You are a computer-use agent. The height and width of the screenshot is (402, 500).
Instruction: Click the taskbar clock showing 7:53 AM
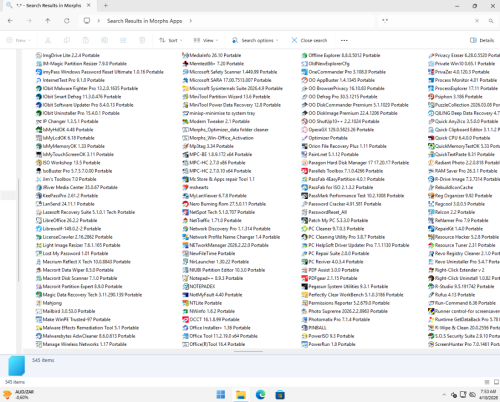pyautogui.click(x=488, y=395)
